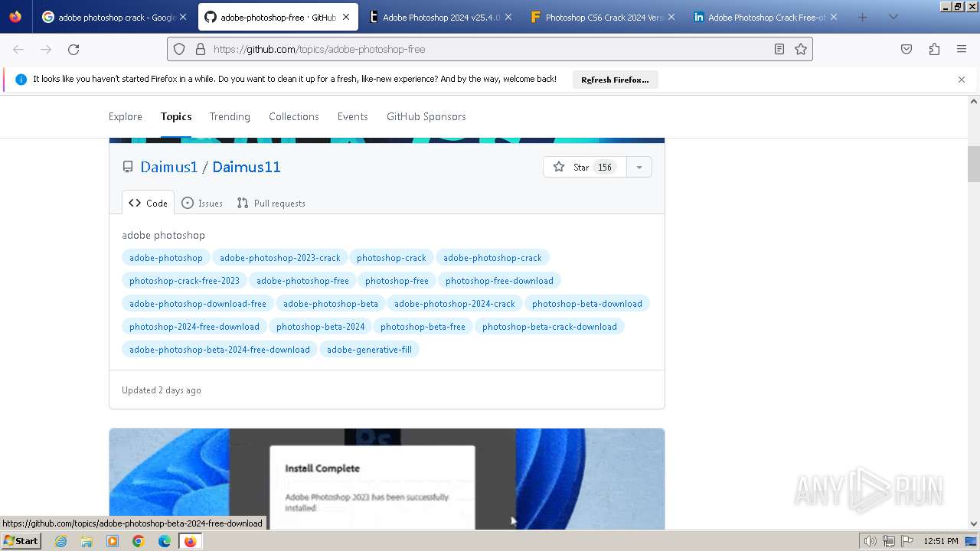Bookmark this page with the star icon
980x551 pixels.
click(801, 49)
